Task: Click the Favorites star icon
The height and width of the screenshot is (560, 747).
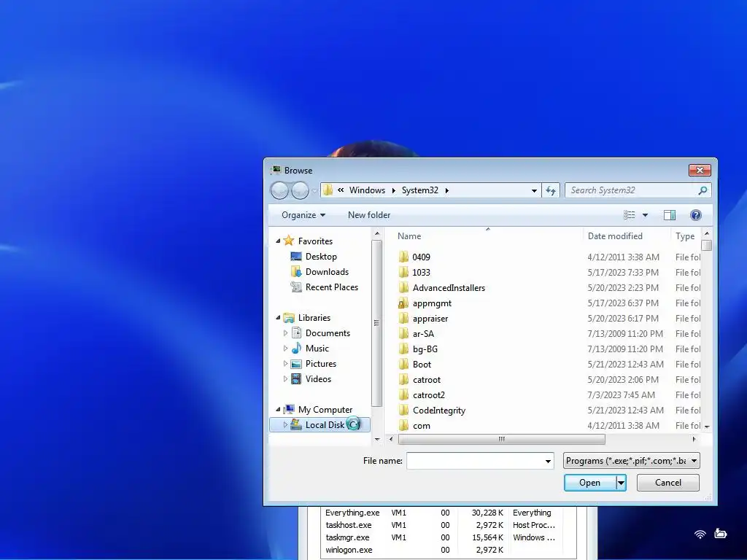Action: click(289, 241)
